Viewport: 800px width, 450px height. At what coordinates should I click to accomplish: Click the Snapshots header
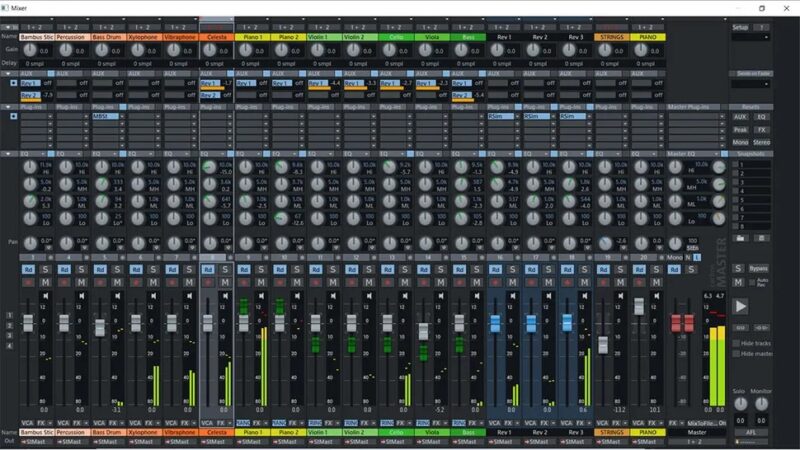751,154
